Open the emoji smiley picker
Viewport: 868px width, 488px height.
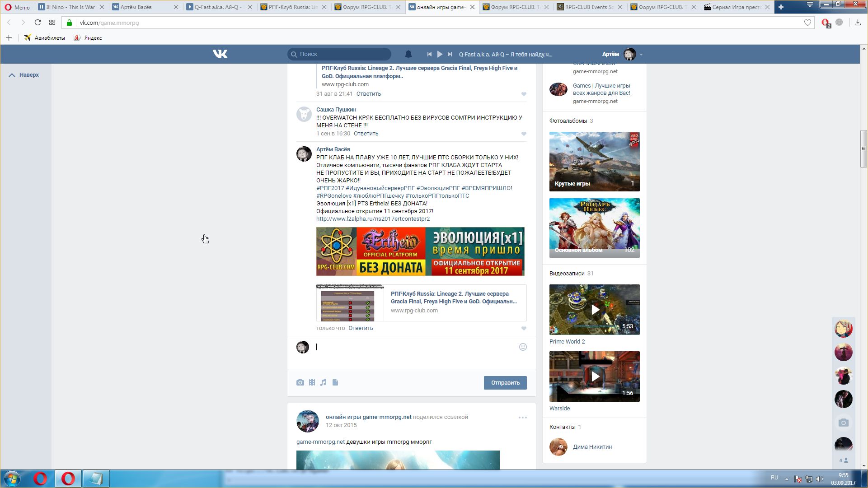pyautogui.click(x=523, y=347)
